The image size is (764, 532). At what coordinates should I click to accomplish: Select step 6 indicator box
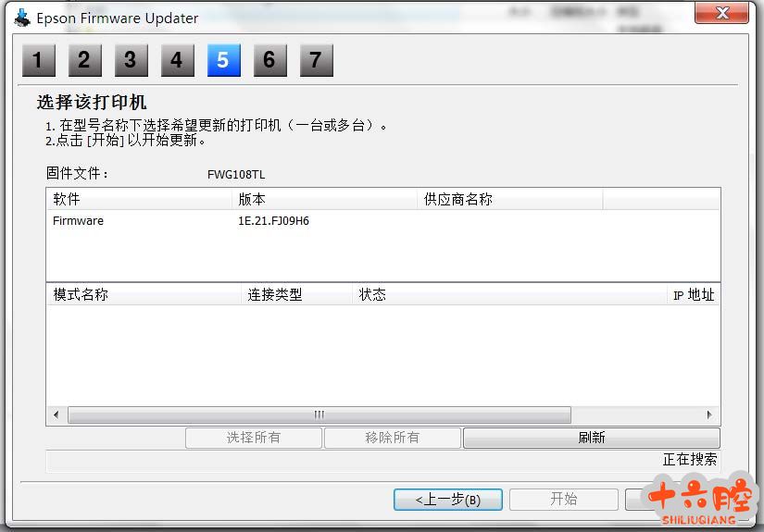click(x=269, y=61)
